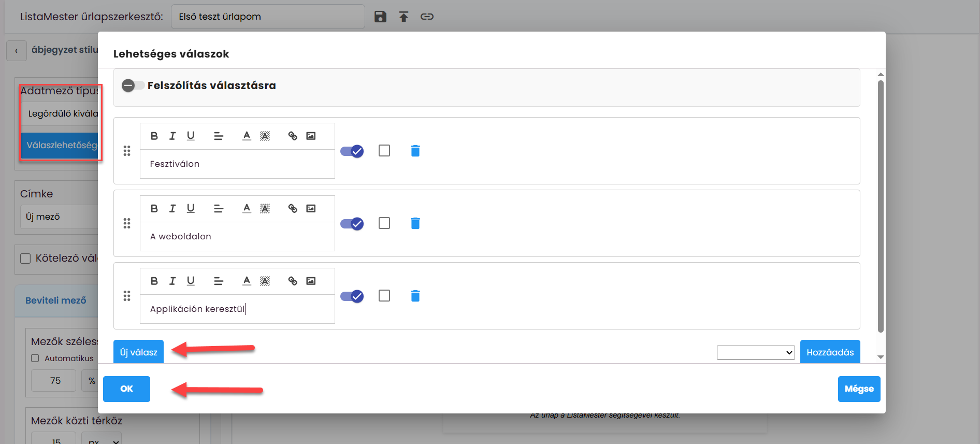Toggle Felszólítás választásra switch
Image resolution: width=980 pixels, height=444 pixels.
click(133, 85)
